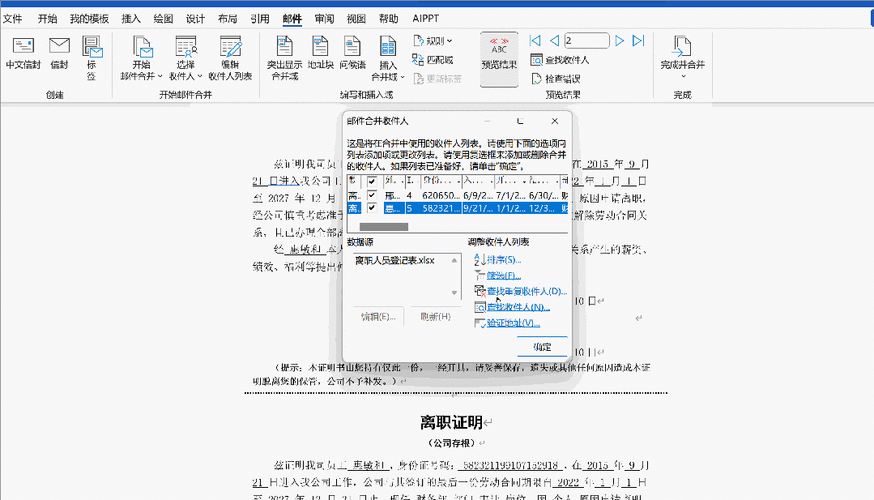Expand the 完成并合并 dropdown arrow
874x500 pixels.
click(x=683, y=77)
